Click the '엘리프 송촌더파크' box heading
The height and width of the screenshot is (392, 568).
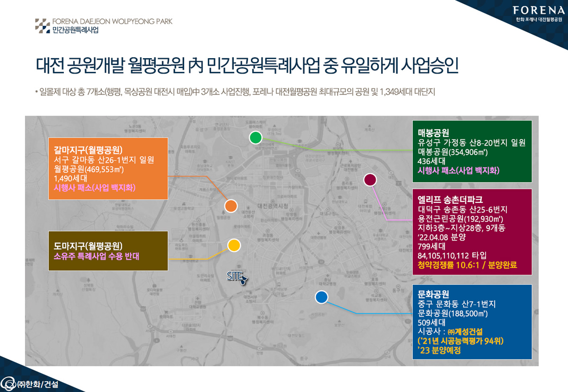450,199
